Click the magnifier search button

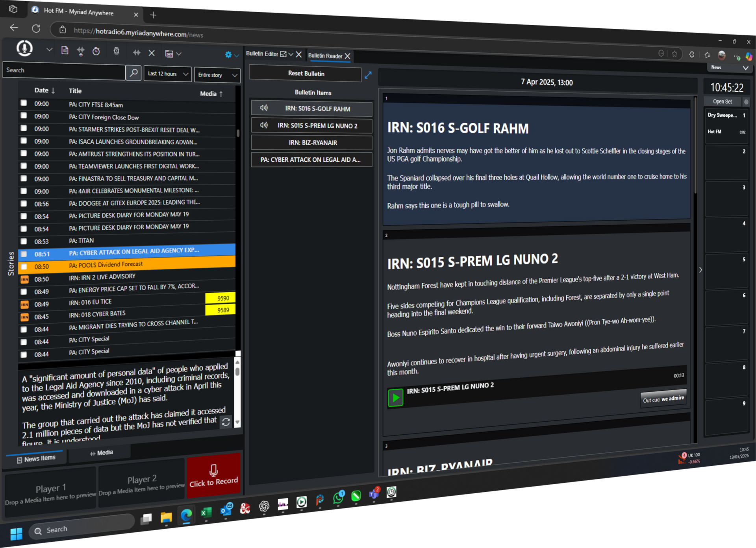coord(133,72)
